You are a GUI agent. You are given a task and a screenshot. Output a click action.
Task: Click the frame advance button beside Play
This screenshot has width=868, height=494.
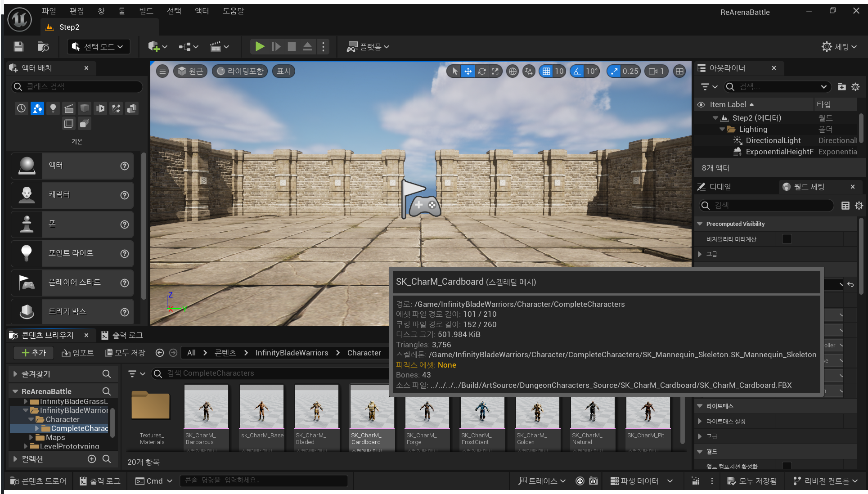point(276,46)
